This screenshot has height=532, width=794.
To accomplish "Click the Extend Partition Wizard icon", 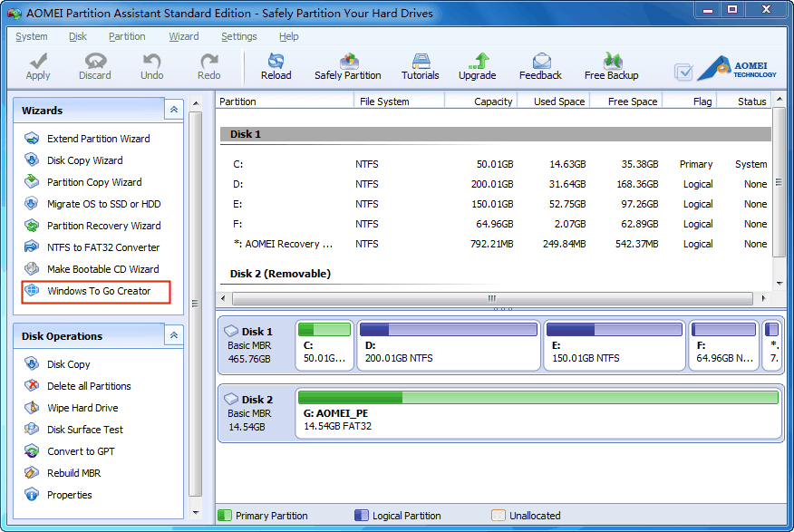I will 32,138.
